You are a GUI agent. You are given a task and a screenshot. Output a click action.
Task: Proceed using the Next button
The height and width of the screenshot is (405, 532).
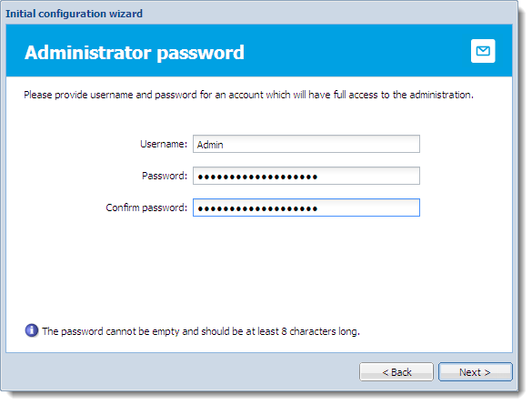click(x=475, y=372)
